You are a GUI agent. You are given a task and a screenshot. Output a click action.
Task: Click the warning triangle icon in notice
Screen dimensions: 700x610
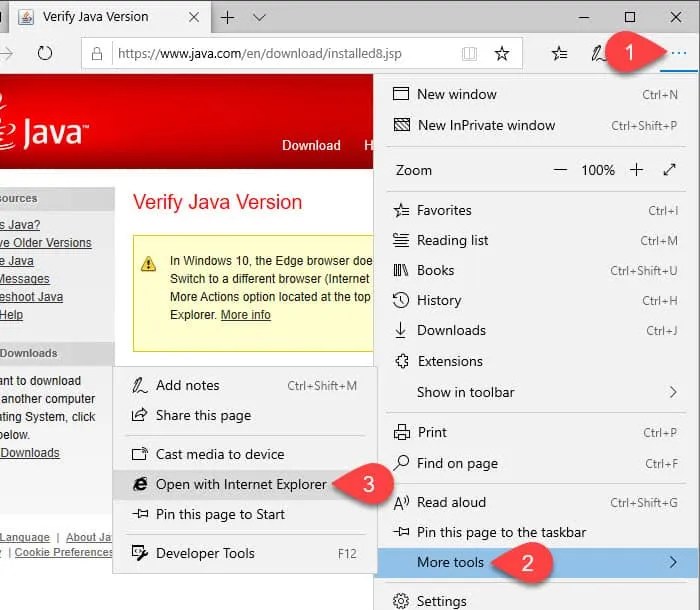148,264
